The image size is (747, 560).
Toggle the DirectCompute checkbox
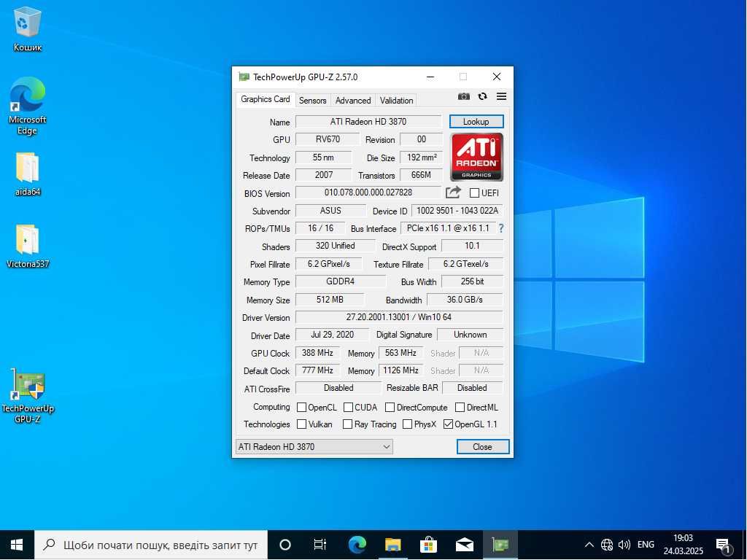[390, 408]
